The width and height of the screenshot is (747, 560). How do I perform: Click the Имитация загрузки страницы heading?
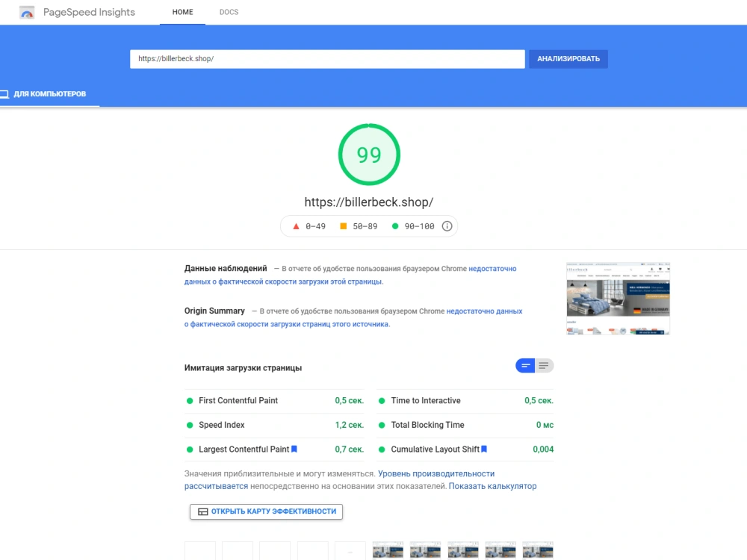243,367
